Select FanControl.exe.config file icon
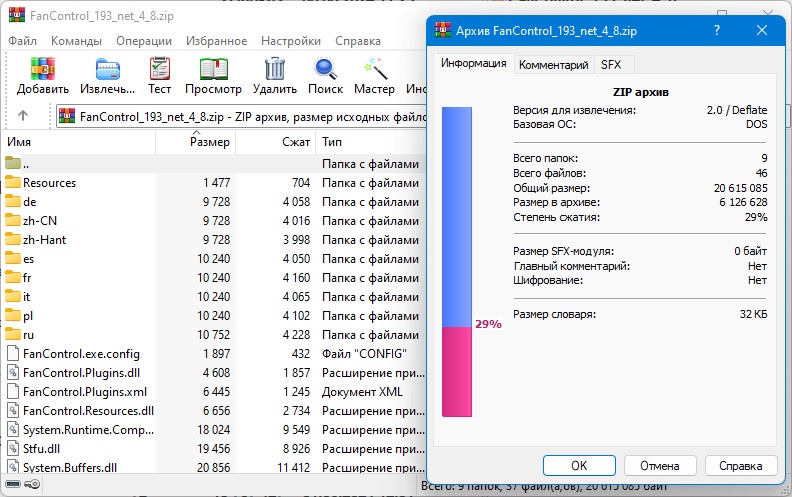The height and width of the screenshot is (497, 792). point(13,353)
